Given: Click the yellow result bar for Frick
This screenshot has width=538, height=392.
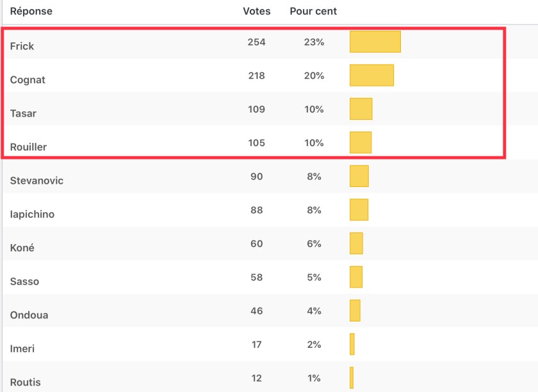Looking at the screenshot, I should pyautogui.click(x=375, y=42).
